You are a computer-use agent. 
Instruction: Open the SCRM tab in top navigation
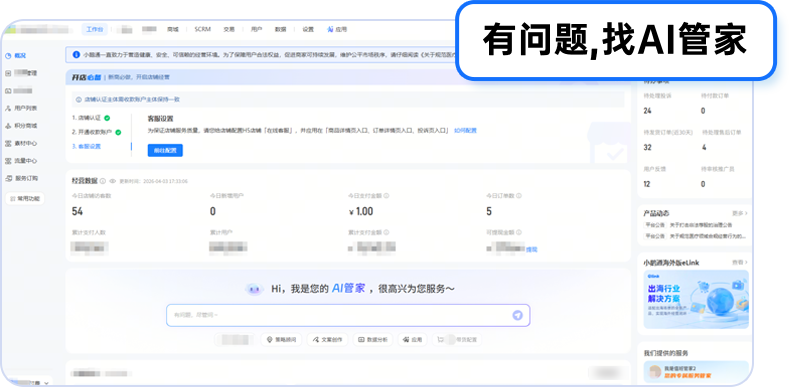pos(202,30)
